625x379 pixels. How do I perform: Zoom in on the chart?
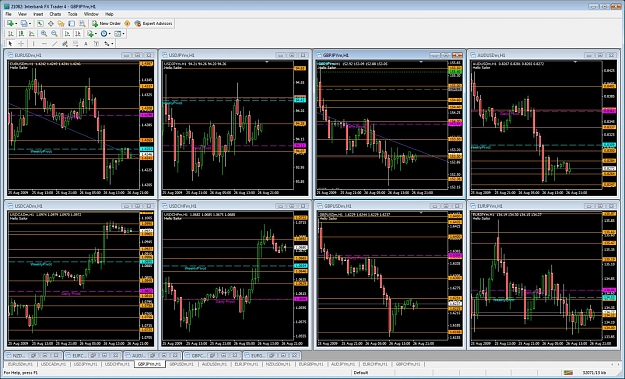pyautogui.click(x=44, y=33)
